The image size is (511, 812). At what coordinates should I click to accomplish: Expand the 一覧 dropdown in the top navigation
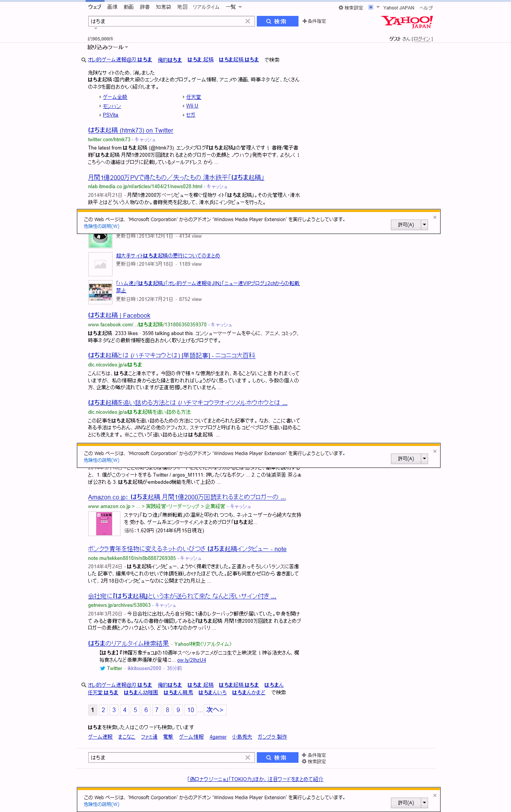click(234, 7)
